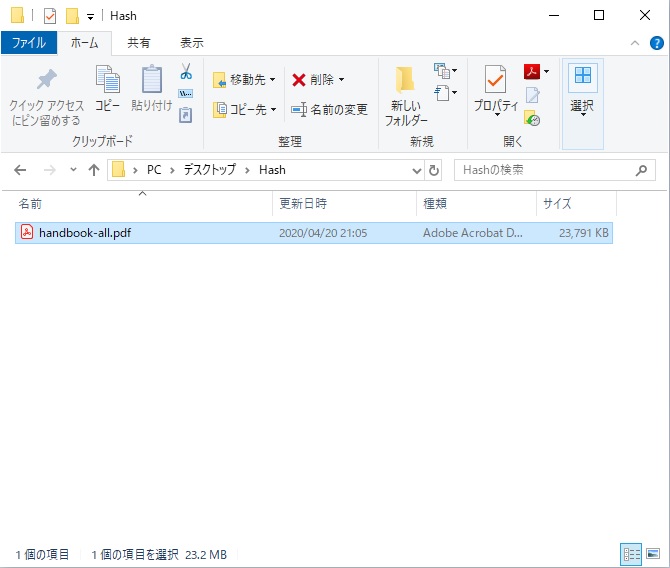The image size is (670, 568).
Task: Open recent locations dropdown arrow
Action: tap(73, 170)
